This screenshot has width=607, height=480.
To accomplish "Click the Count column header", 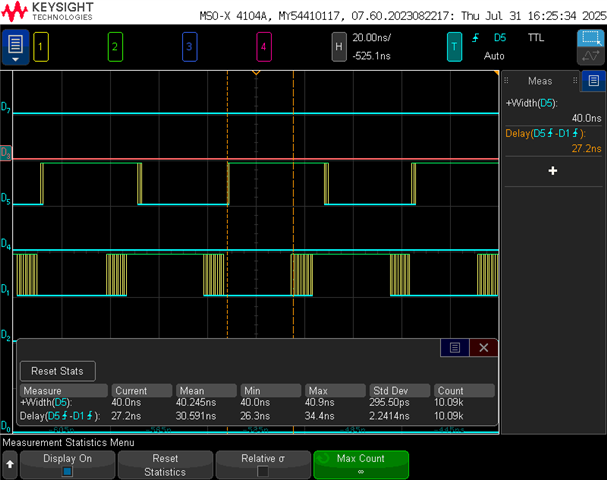I will 464,391.
